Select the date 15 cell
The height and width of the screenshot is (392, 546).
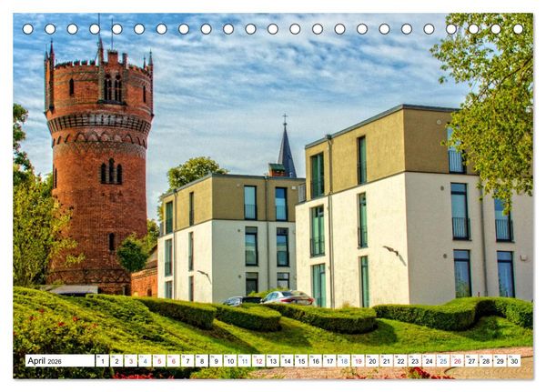click(301, 361)
